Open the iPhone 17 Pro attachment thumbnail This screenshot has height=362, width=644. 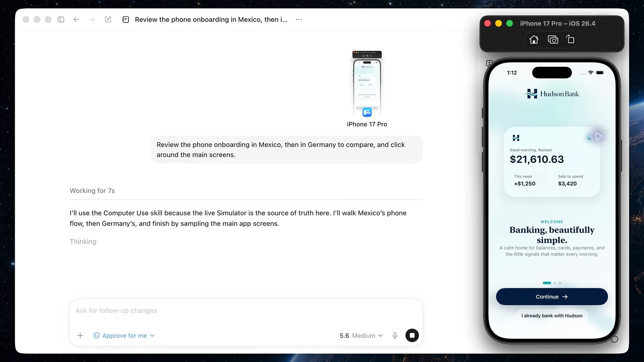point(367,84)
